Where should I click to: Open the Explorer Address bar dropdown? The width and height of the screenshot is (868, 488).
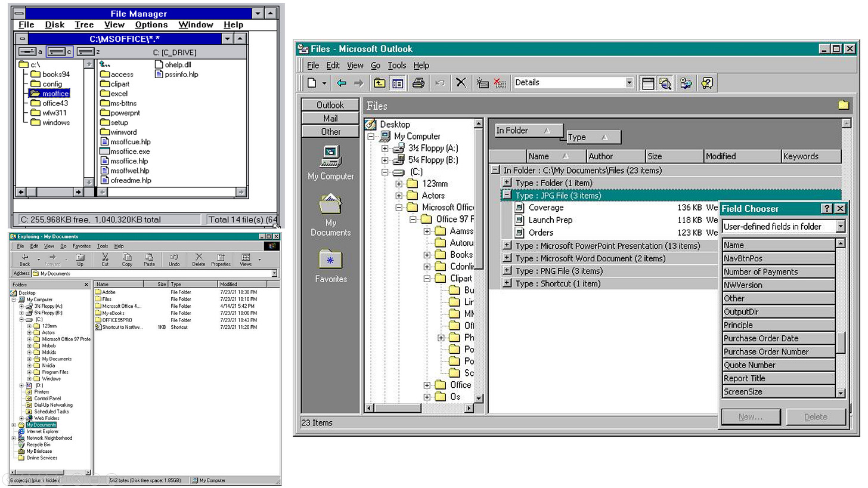point(274,273)
